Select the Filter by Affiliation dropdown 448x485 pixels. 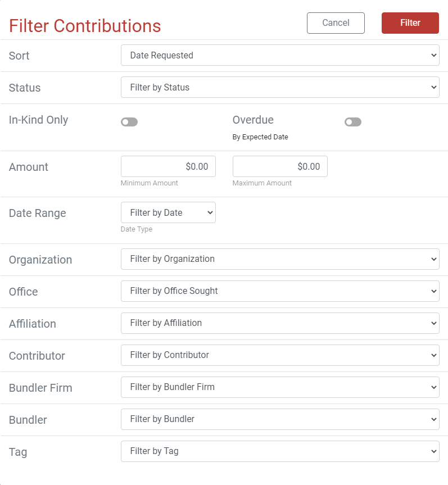[280, 323]
